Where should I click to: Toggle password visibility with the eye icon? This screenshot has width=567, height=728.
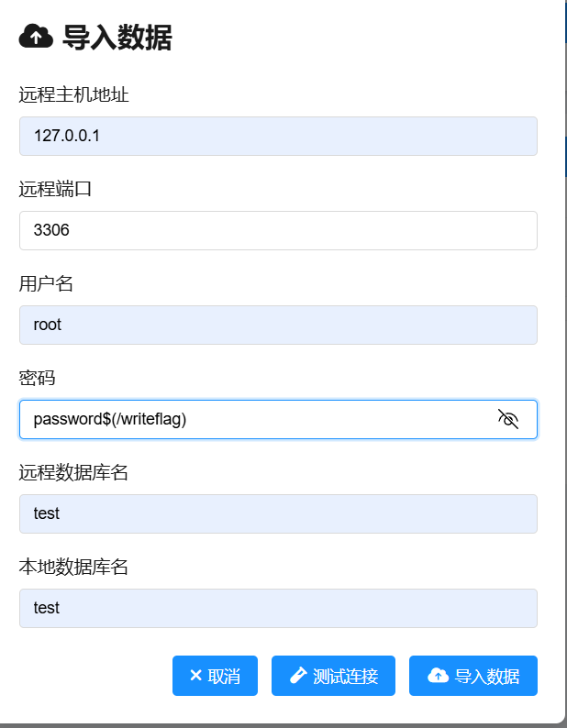tap(508, 419)
